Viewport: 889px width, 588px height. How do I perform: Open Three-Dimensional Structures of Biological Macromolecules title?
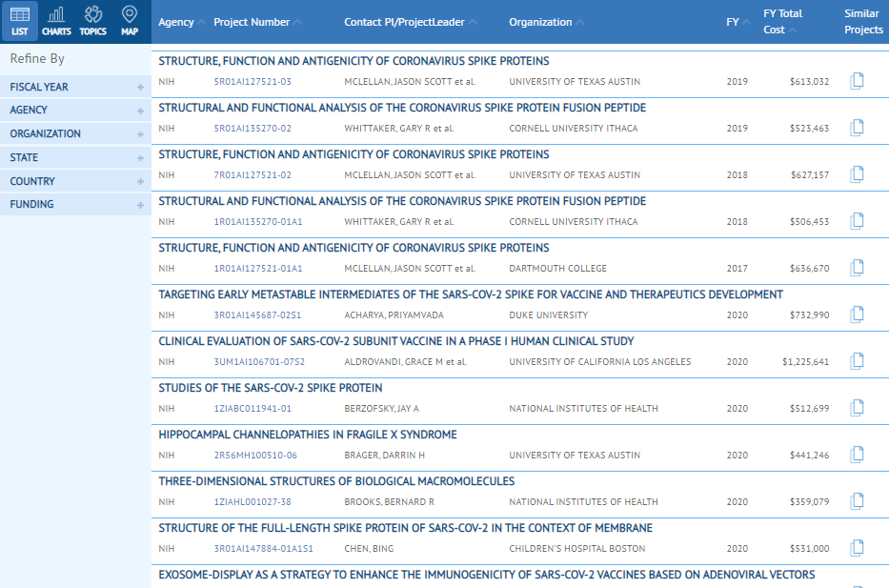coord(336,481)
